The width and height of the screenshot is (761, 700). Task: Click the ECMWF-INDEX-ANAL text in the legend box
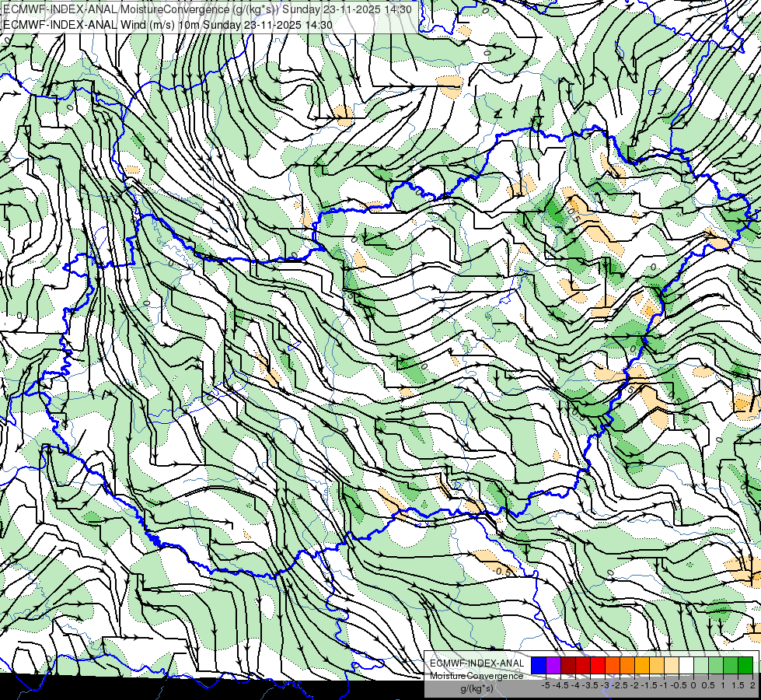click(477, 663)
